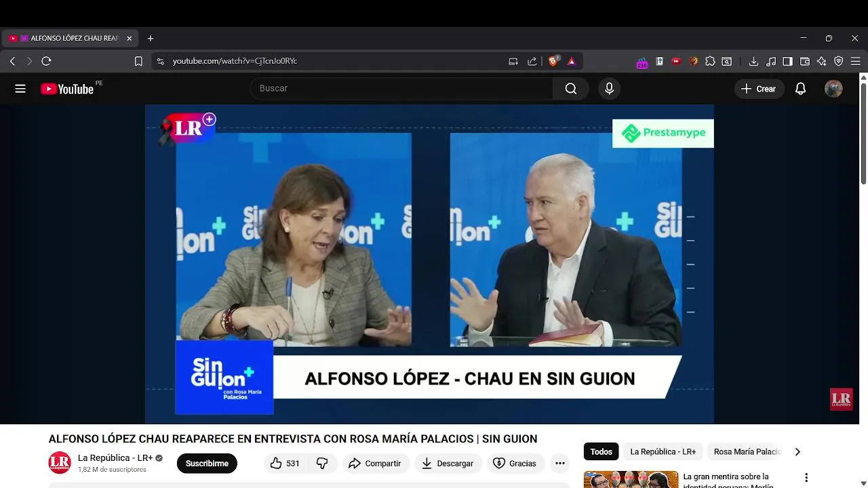Viewport: 868px width, 488px height.
Task: Open the purple 230 badge extension
Action: (x=642, y=62)
